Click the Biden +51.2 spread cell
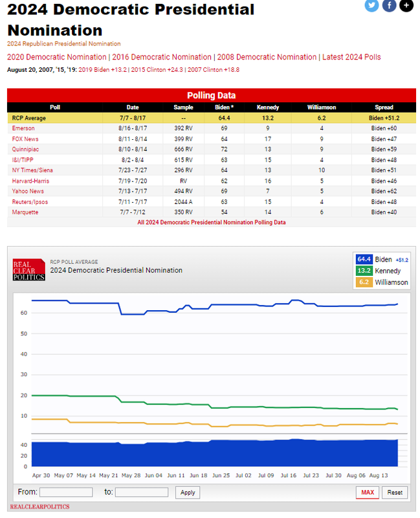This screenshot has height=518, width=420. click(384, 118)
